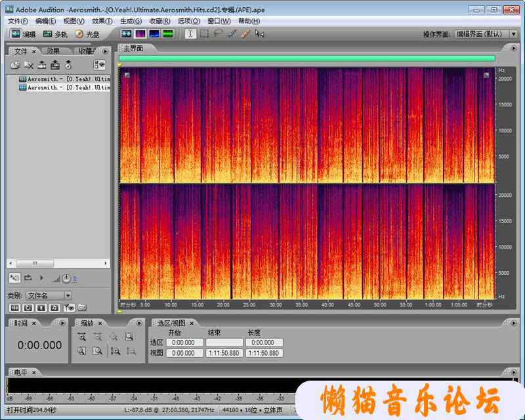Toggle full path display button
Image resolution: width=525 pixels, height=420 pixels.
click(82, 307)
